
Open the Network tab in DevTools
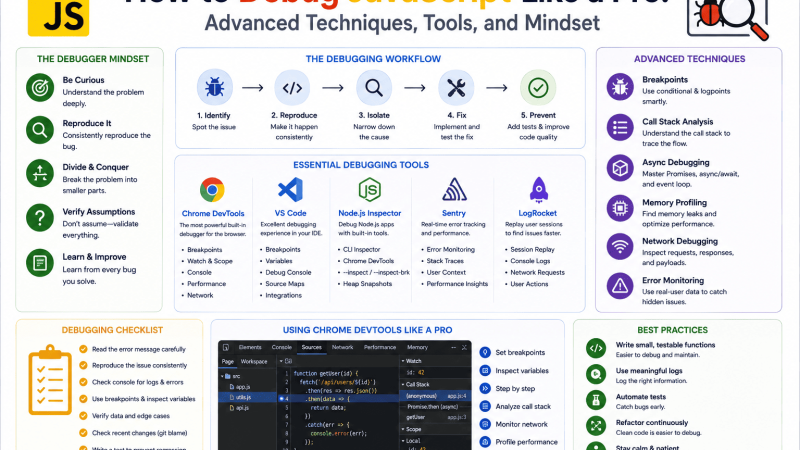(343, 347)
